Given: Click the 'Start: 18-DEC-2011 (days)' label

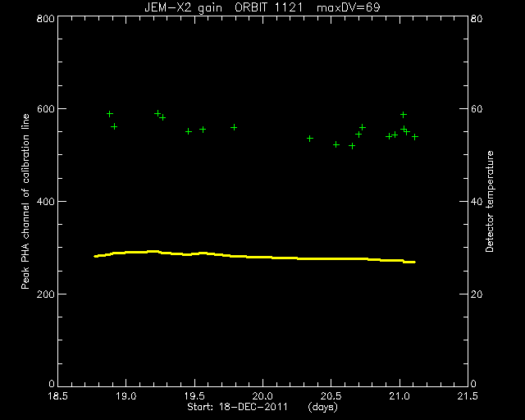Looking at the screenshot, I should pyautogui.click(x=262, y=407).
